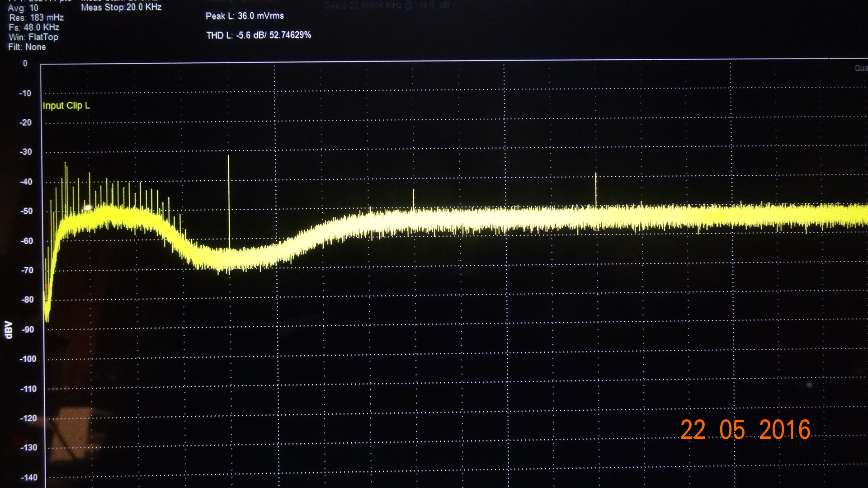This screenshot has height=488, width=868.
Task: Click the -120 axis tick label
Action: pyautogui.click(x=28, y=418)
